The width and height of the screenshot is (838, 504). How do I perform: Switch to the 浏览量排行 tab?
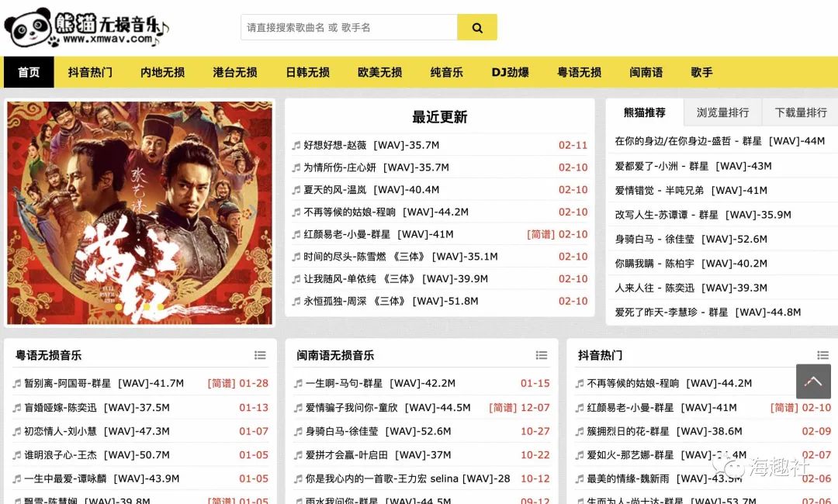click(722, 112)
